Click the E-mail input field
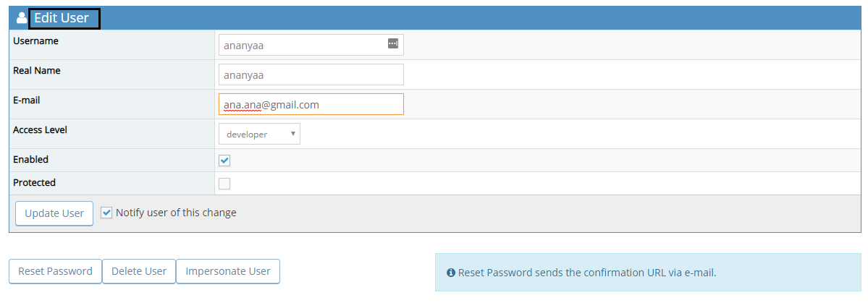868x303 pixels. [x=311, y=104]
